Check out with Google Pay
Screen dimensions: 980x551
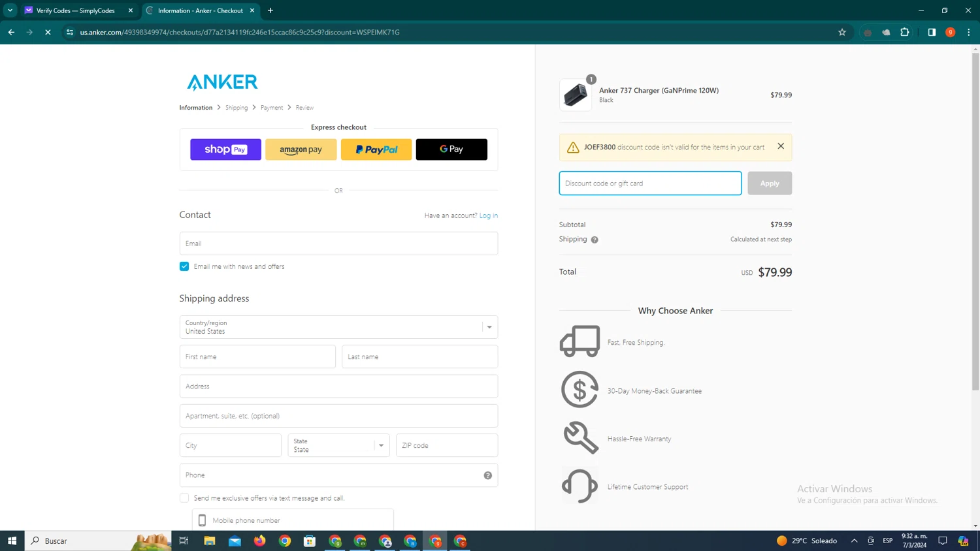(451, 150)
